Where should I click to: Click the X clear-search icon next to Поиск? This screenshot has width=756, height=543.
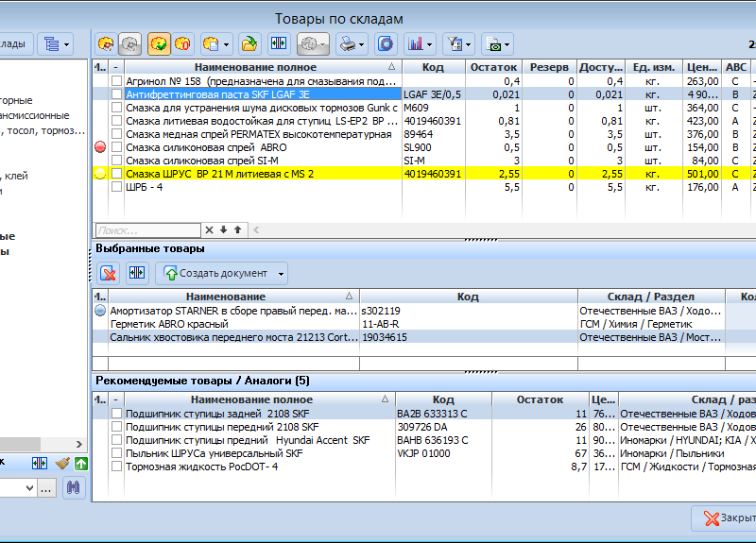[x=209, y=230]
